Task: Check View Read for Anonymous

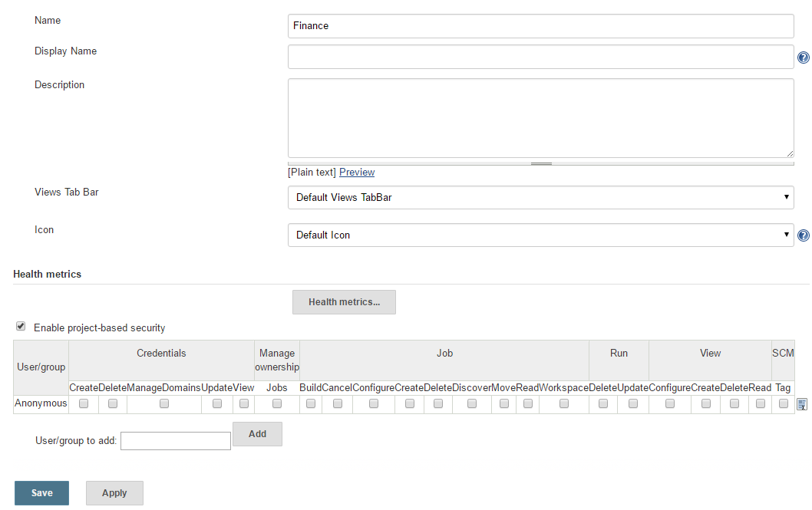Action: click(761, 403)
